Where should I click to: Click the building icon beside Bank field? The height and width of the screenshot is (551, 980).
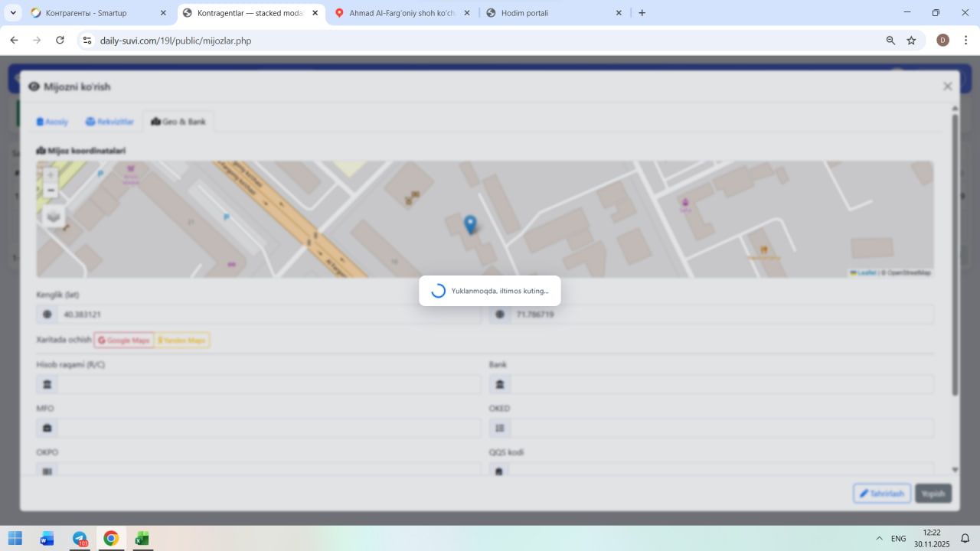500,384
